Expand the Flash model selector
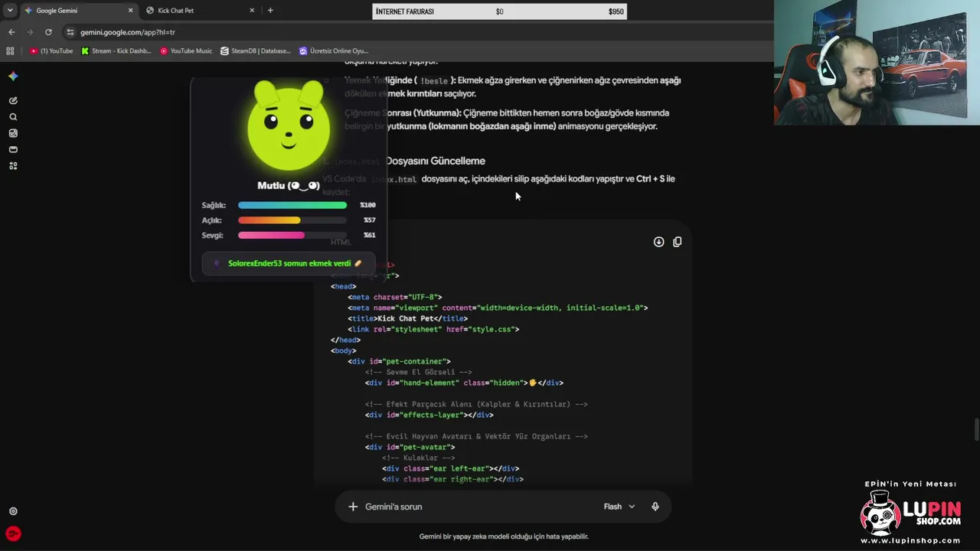This screenshot has height=551, width=980. (x=619, y=507)
